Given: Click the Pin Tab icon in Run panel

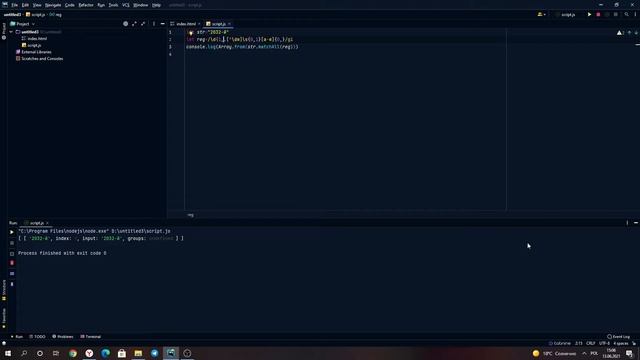Looking at the screenshot, I should pyautogui.click(x=12, y=284).
